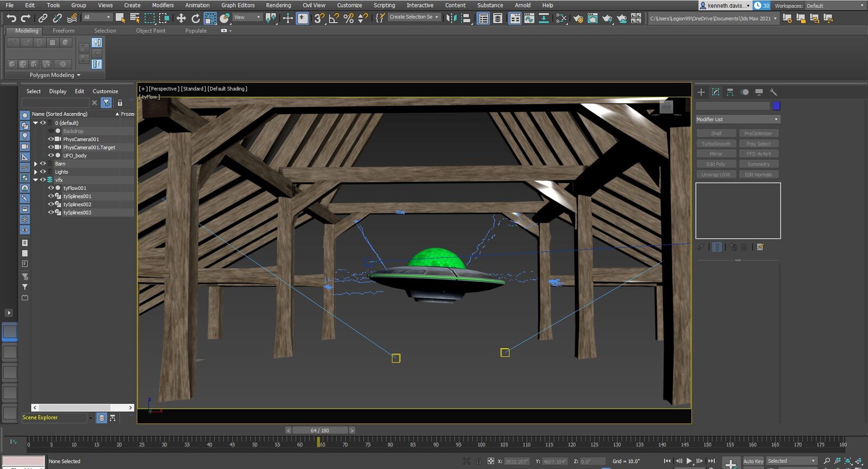Toggle visibility of PhysCamera001
This screenshot has height=469, width=868.
[51, 139]
